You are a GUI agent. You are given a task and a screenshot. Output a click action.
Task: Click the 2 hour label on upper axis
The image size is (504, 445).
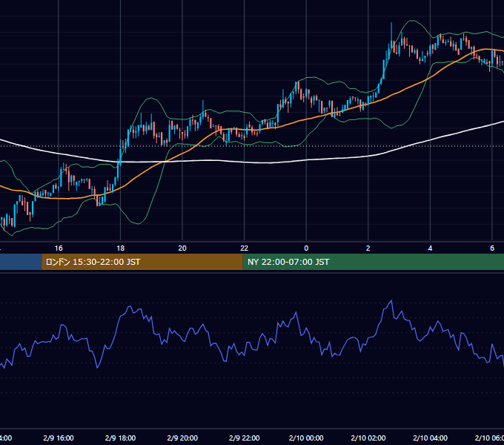tap(368, 248)
